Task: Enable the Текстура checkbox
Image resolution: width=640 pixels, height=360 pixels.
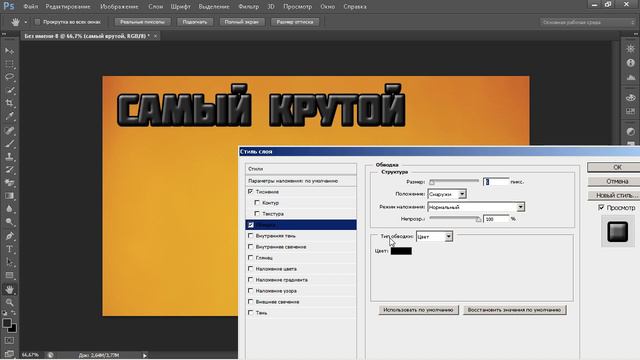Action: tap(257, 213)
